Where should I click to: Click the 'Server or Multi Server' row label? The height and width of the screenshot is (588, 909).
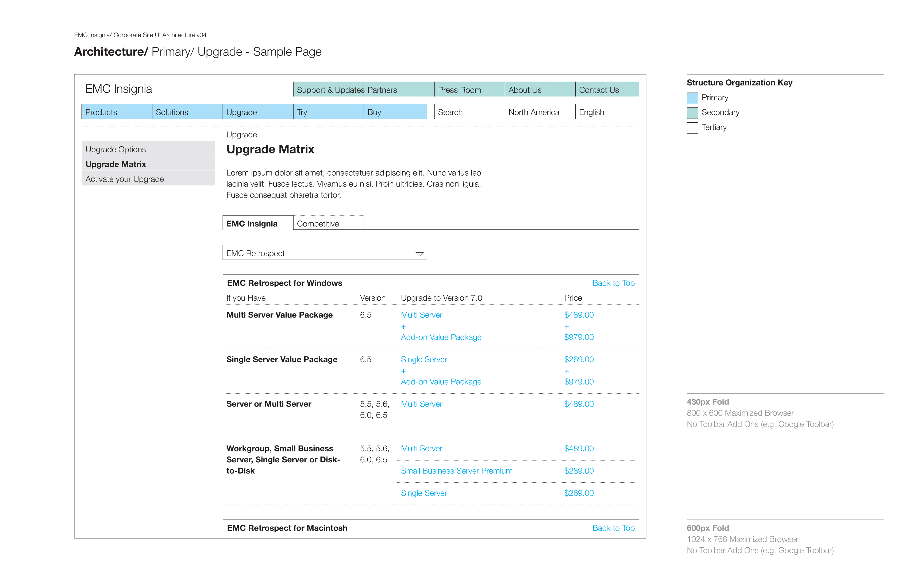coord(268,404)
